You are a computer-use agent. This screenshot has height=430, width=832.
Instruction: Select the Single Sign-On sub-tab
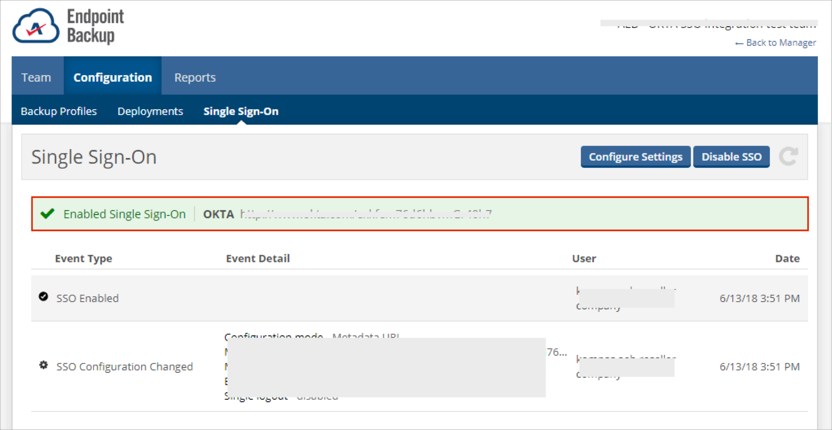pyautogui.click(x=241, y=111)
